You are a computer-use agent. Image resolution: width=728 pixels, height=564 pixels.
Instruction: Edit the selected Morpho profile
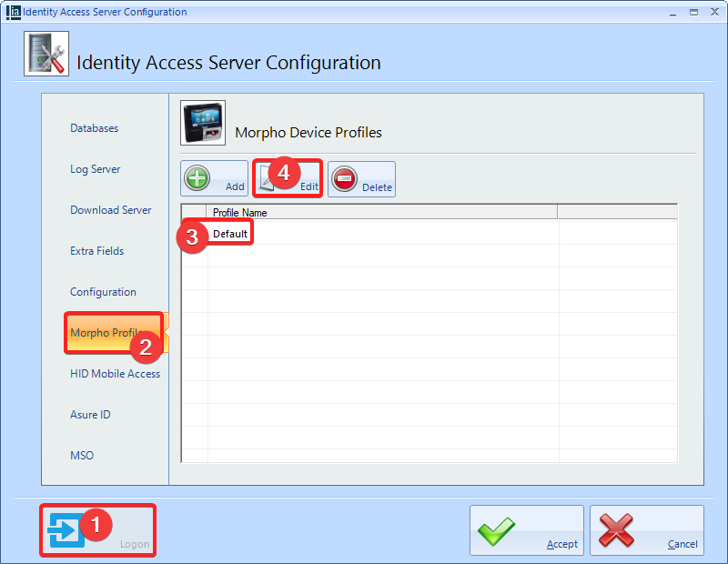tap(288, 178)
